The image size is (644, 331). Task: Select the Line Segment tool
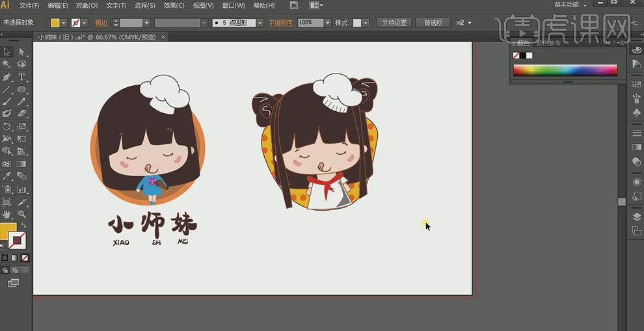[7, 89]
